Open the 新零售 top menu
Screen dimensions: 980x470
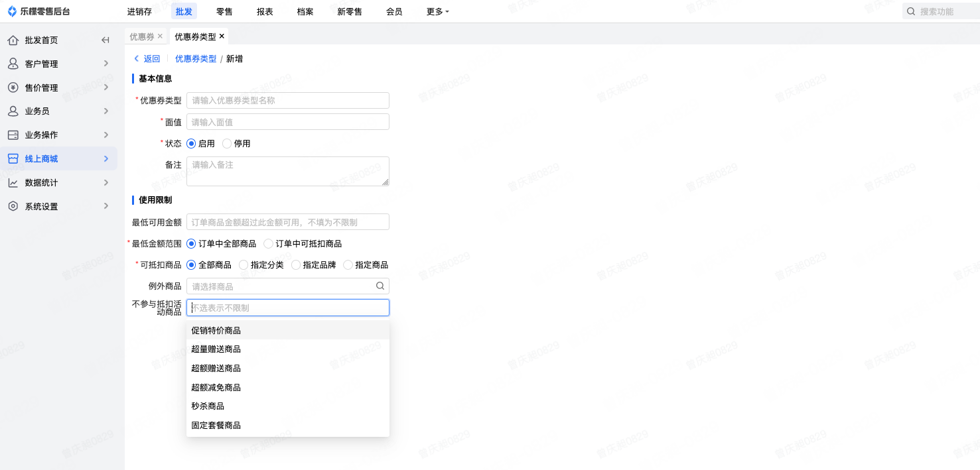click(350, 11)
